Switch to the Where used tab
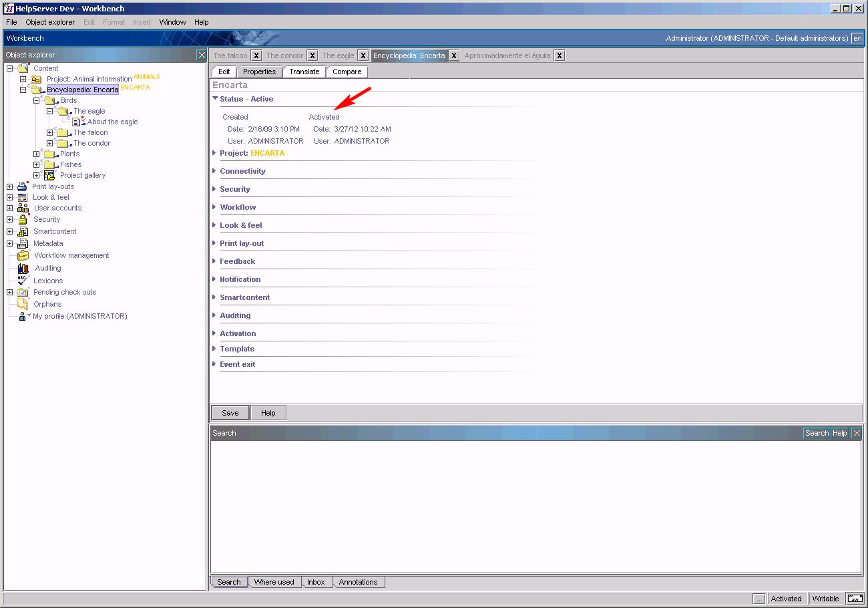Image resolution: width=868 pixels, height=608 pixels. pos(274,582)
